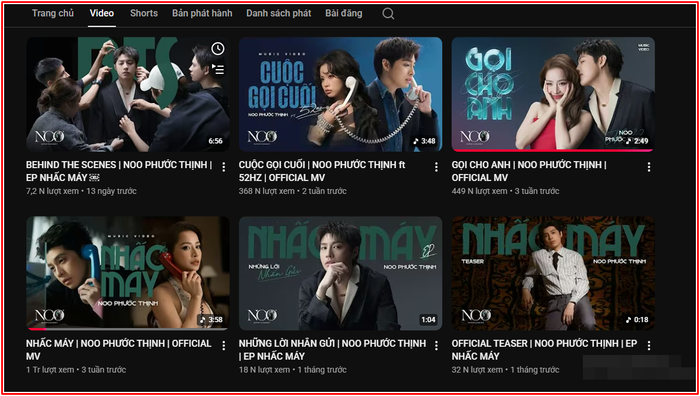Open the Shorts tab
Viewport: 700px width, 396px height.
144,13
